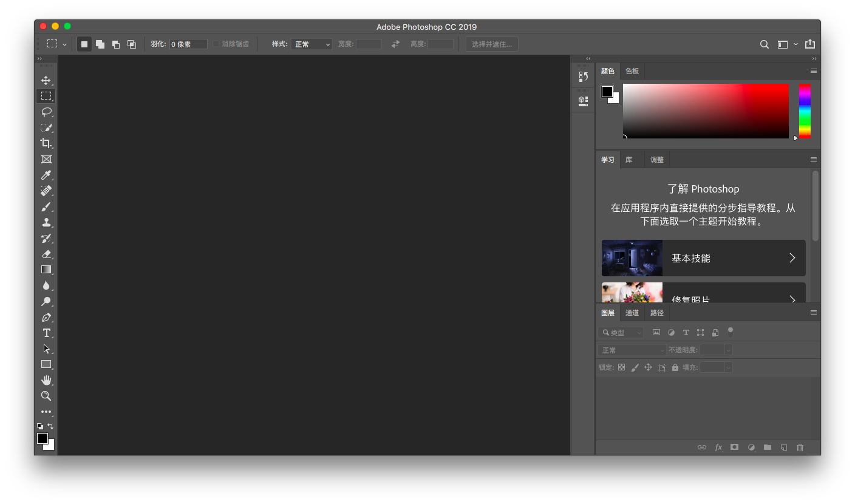Switch to the 色板 Swatches tab
Viewport: 855px width, 504px height.
[x=632, y=71]
